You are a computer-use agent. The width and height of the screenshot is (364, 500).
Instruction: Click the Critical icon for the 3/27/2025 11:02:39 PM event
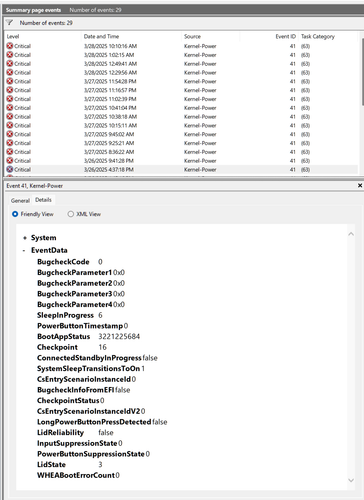pyautogui.click(x=10, y=99)
